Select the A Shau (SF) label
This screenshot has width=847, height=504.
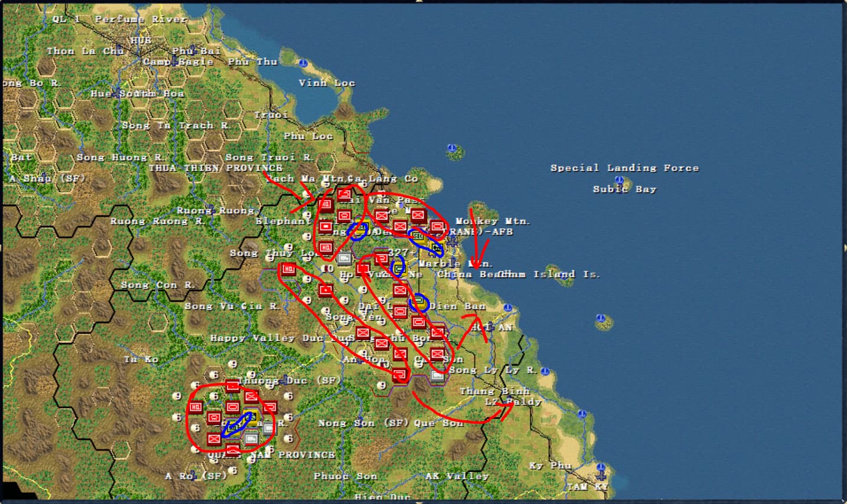47,178
